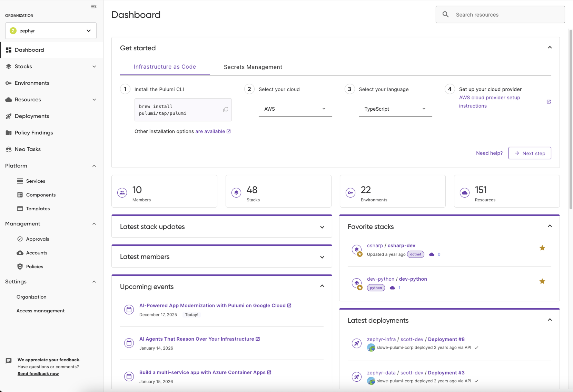Collapse the sidebar using the menu icon
The height and width of the screenshot is (392, 573).
click(x=93, y=7)
